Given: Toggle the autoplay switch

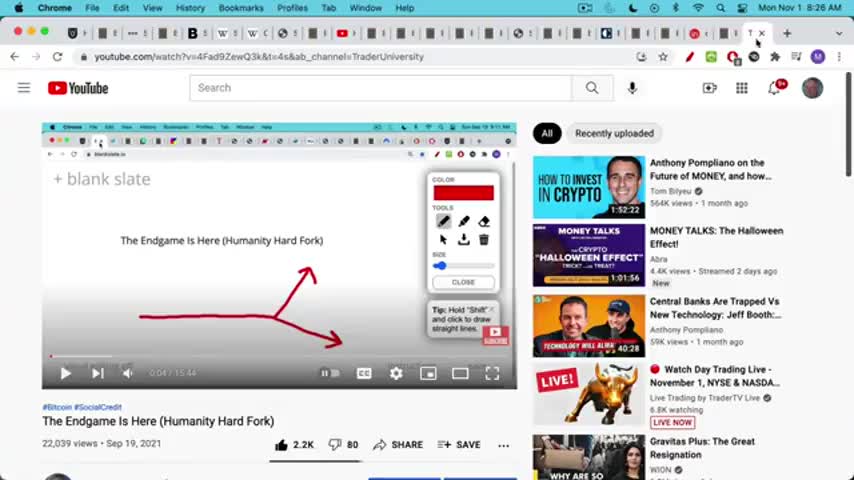Looking at the screenshot, I should pos(330,373).
